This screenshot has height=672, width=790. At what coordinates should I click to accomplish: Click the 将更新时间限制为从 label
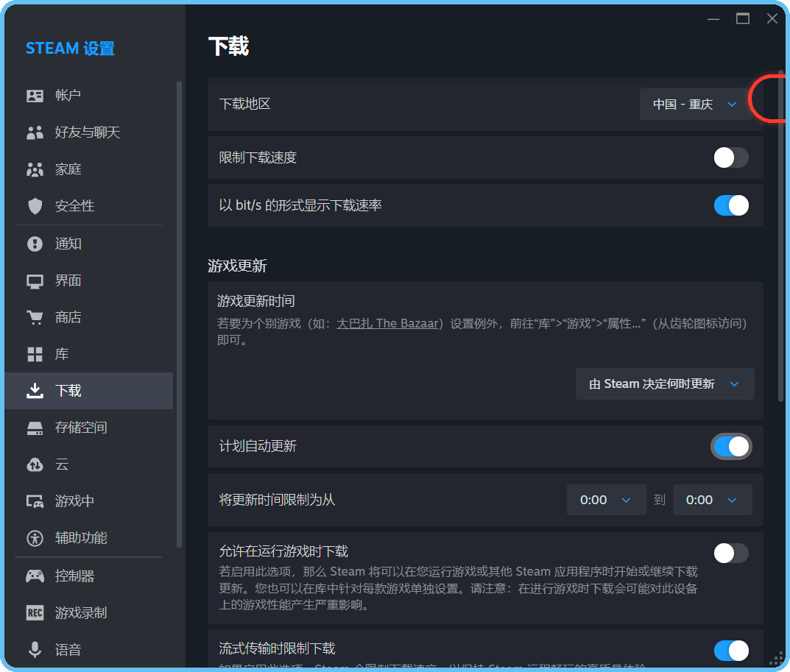277,500
